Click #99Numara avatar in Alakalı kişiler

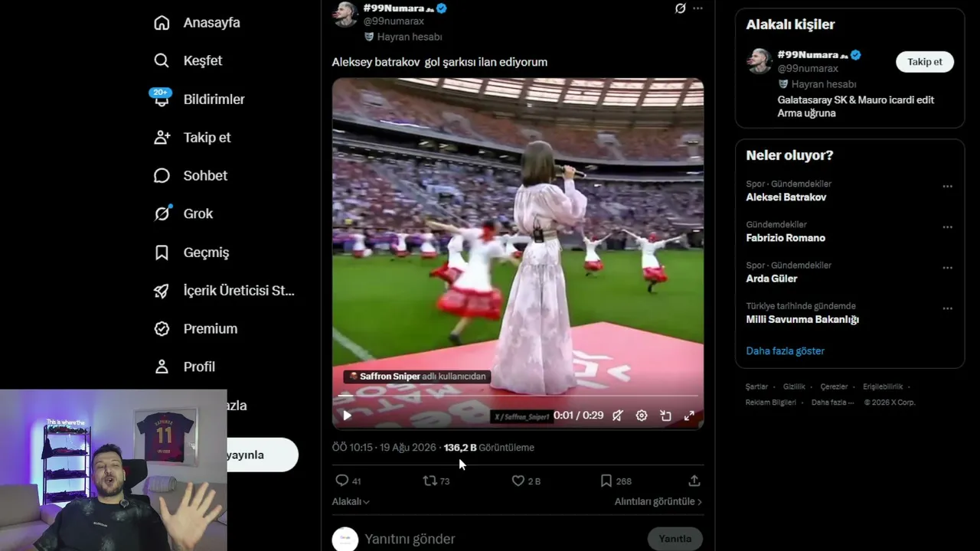[759, 61]
